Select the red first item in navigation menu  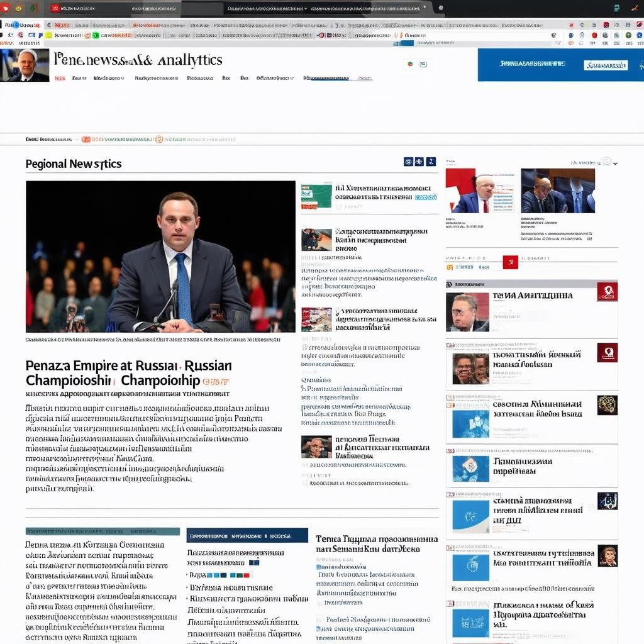click(x=60, y=79)
